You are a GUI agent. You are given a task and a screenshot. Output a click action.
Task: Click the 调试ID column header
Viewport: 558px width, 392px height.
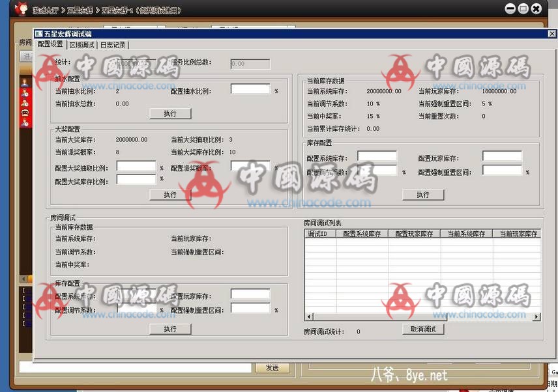point(321,234)
